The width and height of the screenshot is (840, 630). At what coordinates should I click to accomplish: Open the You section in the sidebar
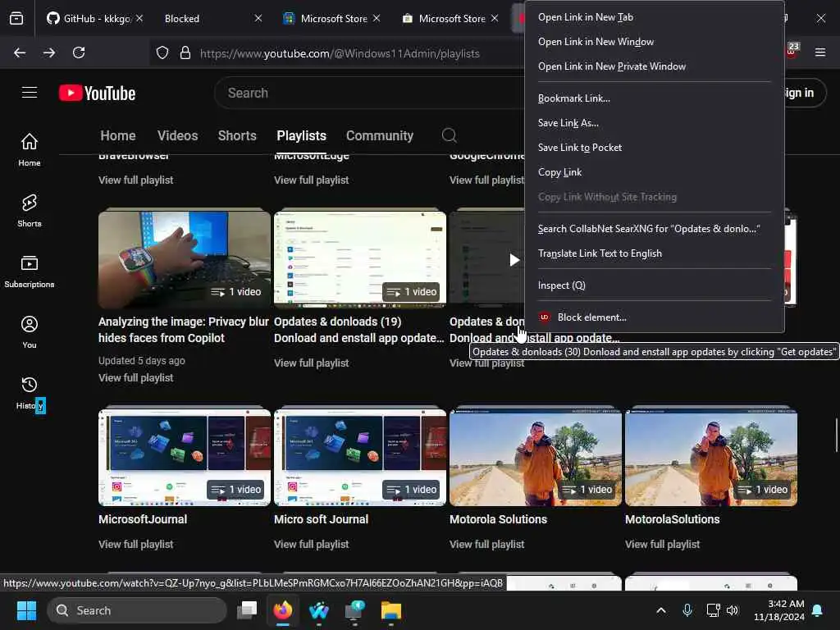pos(30,332)
